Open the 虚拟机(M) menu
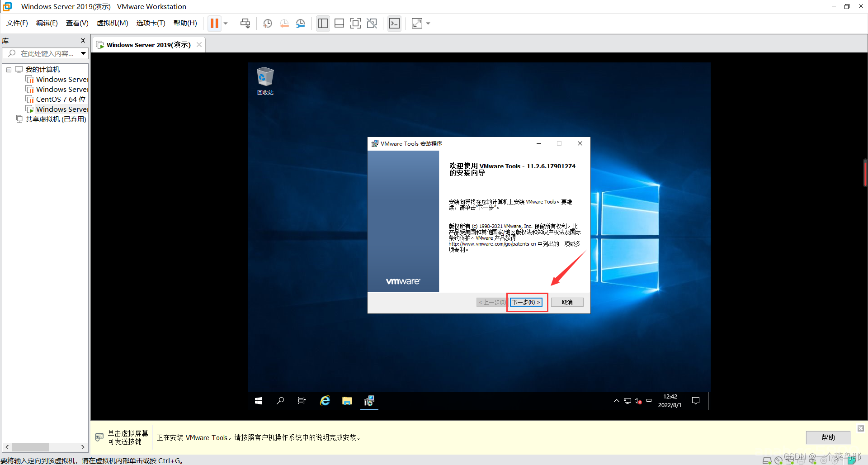Viewport: 868px width, 465px height. click(x=112, y=23)
